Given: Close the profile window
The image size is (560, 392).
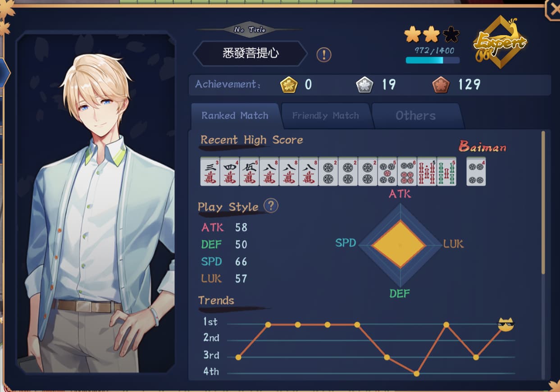Looking at the screenshot, I should [x=552, y=10].
